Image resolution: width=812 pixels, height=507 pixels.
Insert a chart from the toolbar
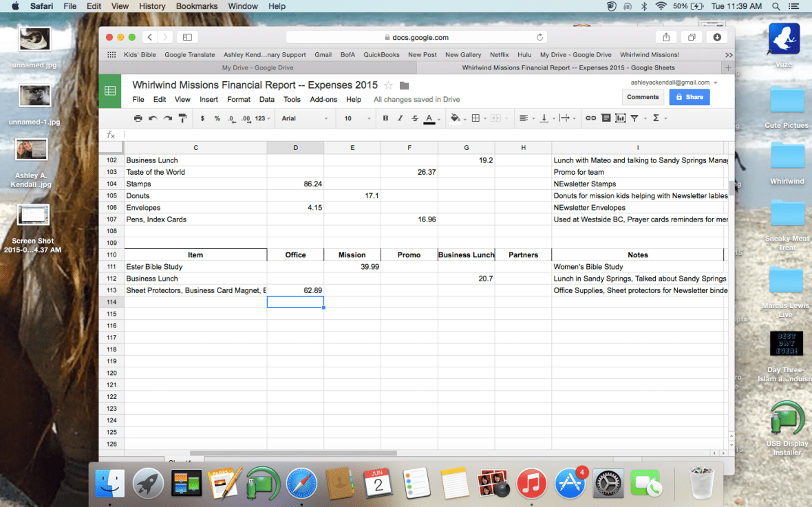[x=619, y=118]
